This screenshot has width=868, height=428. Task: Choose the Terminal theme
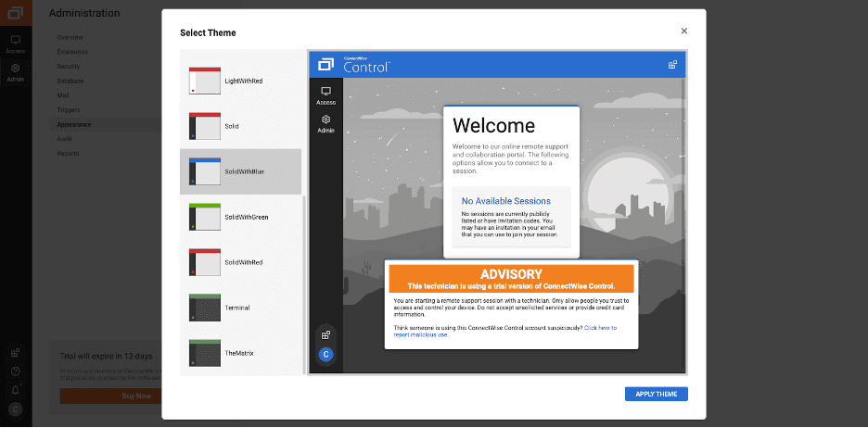(204, 308)
